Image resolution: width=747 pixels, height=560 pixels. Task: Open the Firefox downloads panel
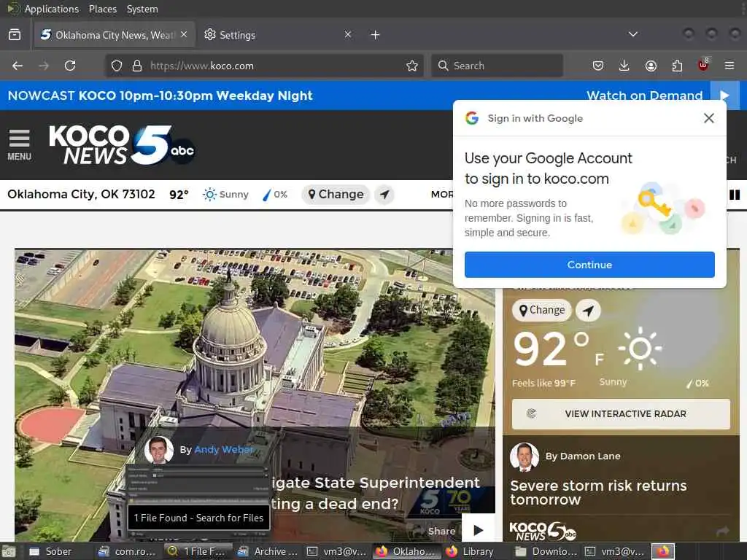(624, 66)
